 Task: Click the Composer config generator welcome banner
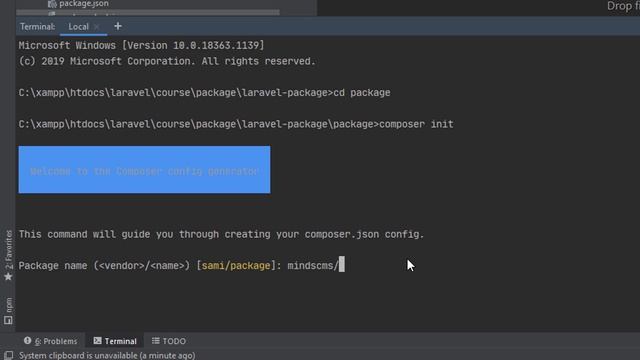pos(144,170)
